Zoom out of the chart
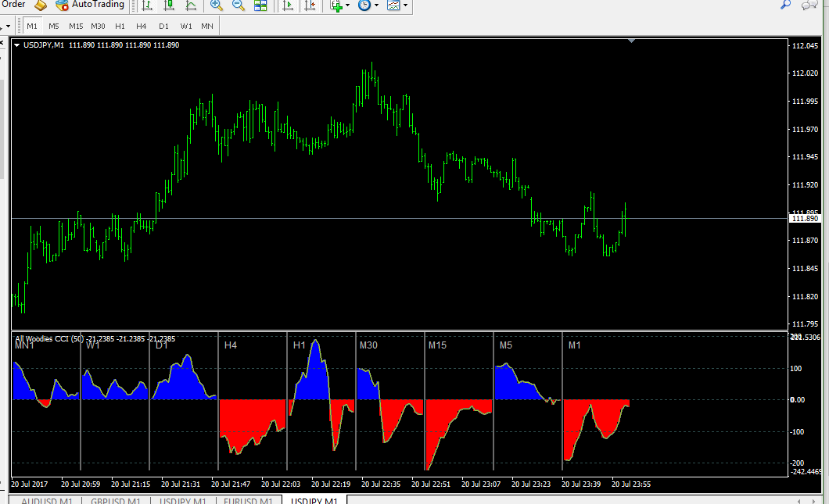Image resolution: width=829 pixels, height=504 pixels. click(x=239, y=5)
